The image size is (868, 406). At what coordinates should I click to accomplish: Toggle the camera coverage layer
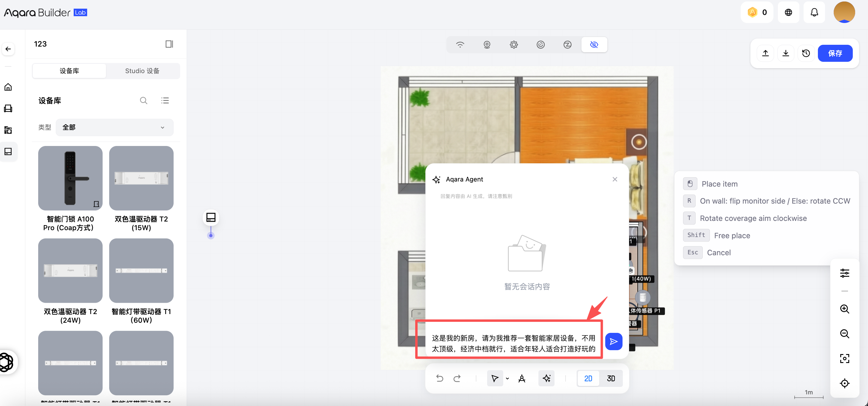click(x=487, y=44)
